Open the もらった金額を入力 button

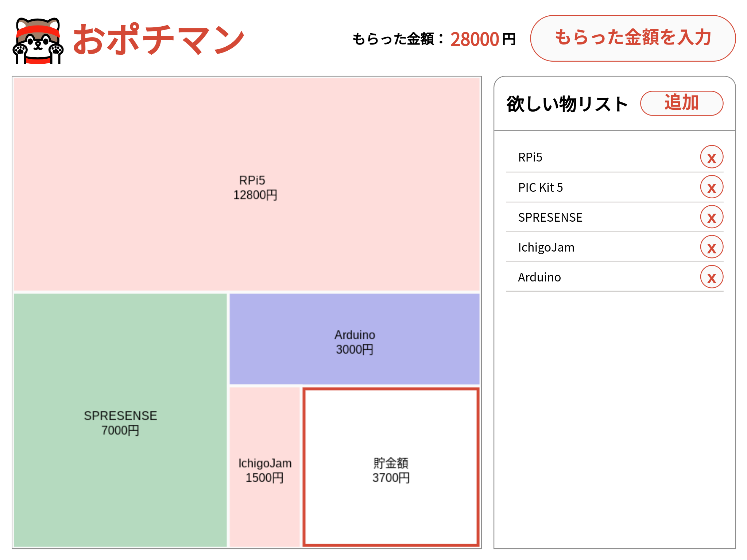pyautogui.click(x=633, y=38)
